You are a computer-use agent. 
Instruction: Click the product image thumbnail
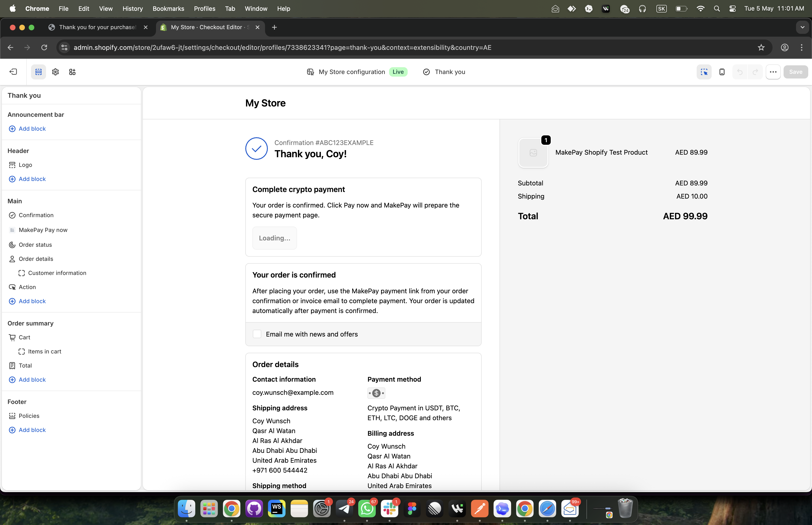click(533, 153)
